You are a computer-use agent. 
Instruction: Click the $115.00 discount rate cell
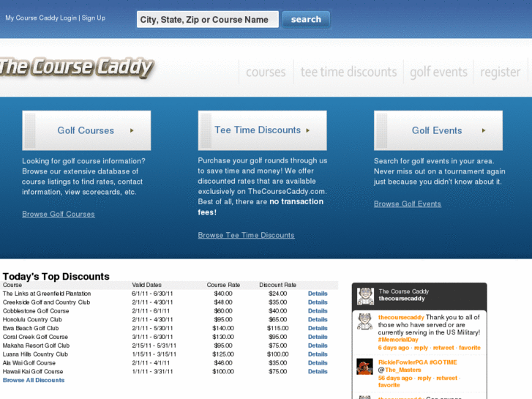coord(277,329)
